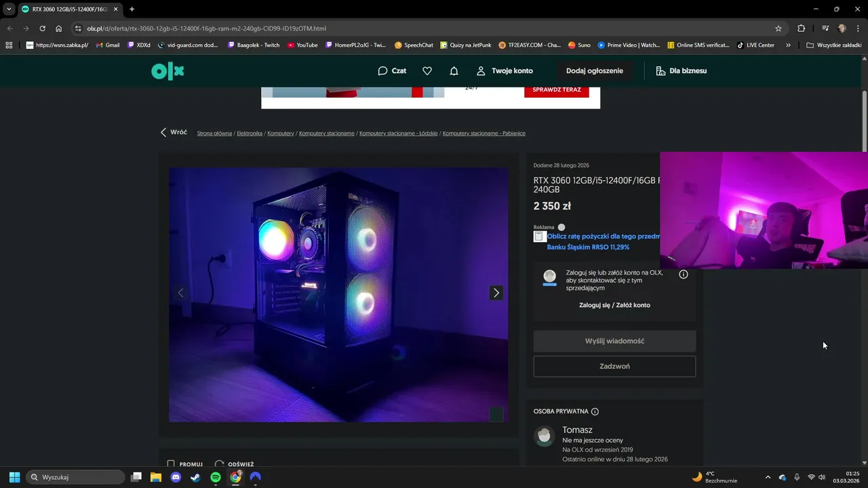This screenshot has width=868, height=488.
Task: Open Gmail bookmark
Action: point(108,45)
